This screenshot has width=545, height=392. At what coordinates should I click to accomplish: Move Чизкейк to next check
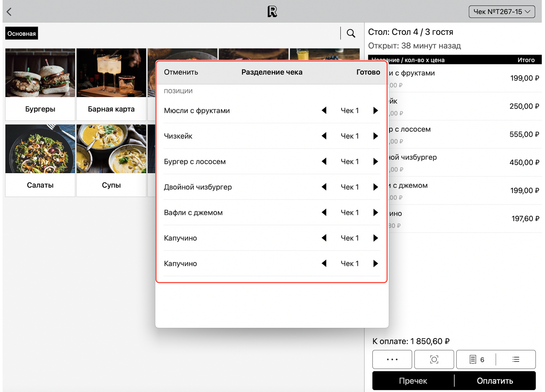click(x=375, y=136)
